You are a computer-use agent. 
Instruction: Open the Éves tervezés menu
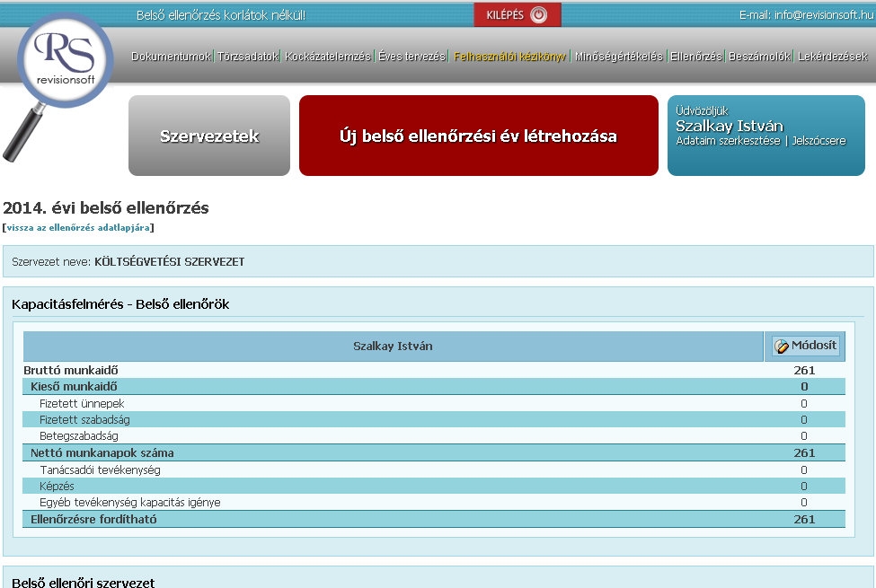pyautogui.click(x=411, y=57)
